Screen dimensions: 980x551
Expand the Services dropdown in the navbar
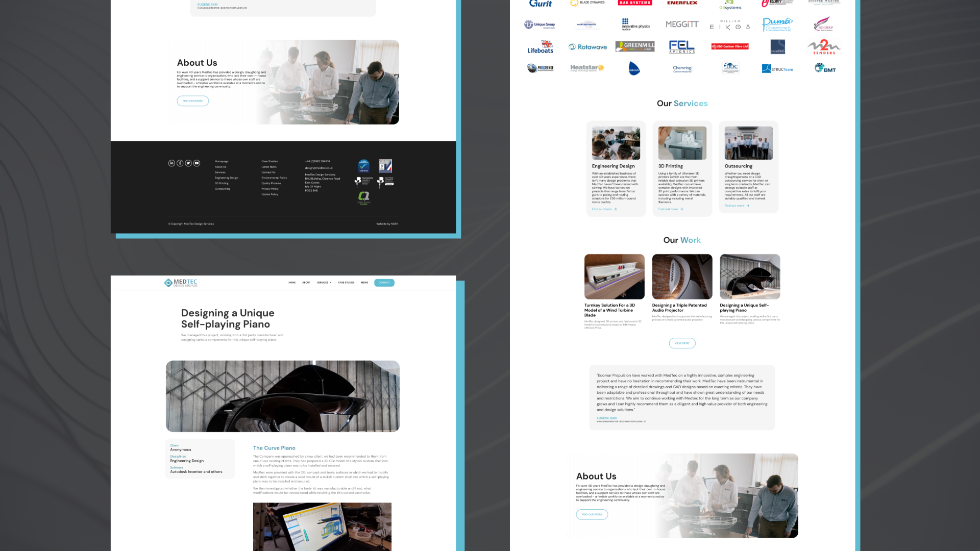click(x=324, y=283)
